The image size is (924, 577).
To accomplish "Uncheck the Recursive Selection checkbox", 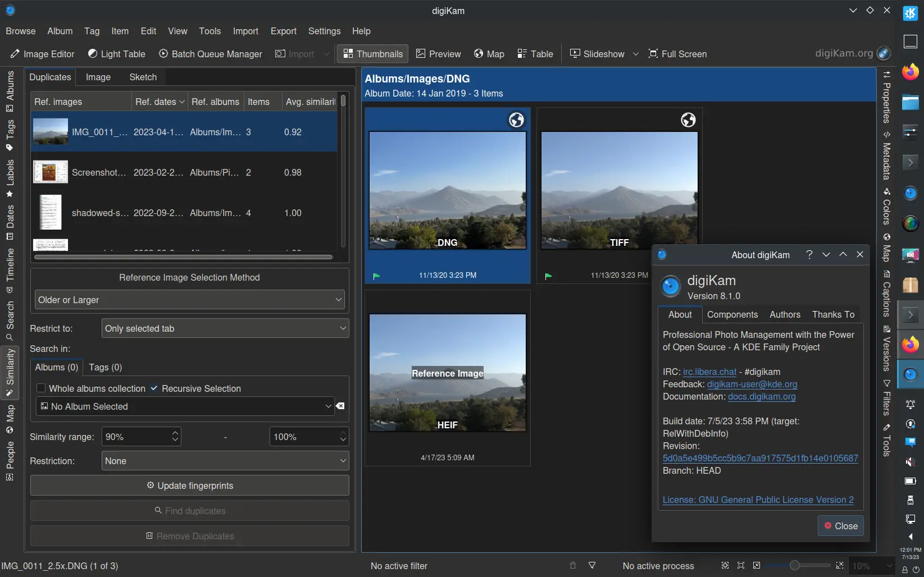I will click(x=154, y=388).
